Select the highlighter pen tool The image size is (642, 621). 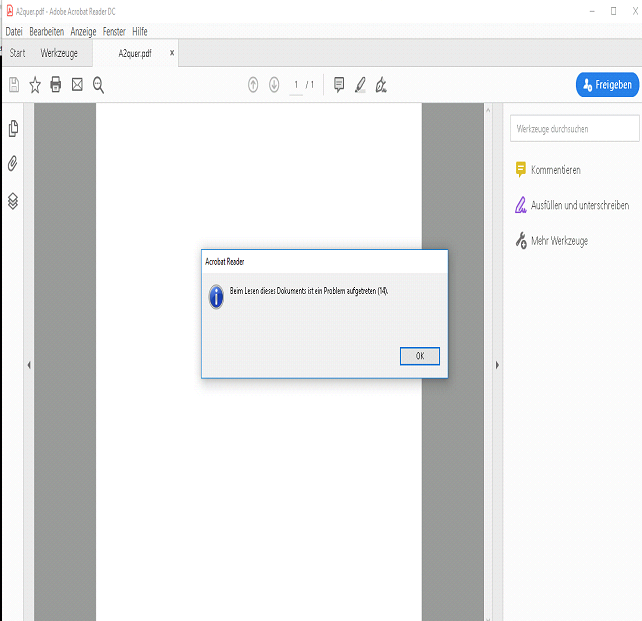(360, 85)
